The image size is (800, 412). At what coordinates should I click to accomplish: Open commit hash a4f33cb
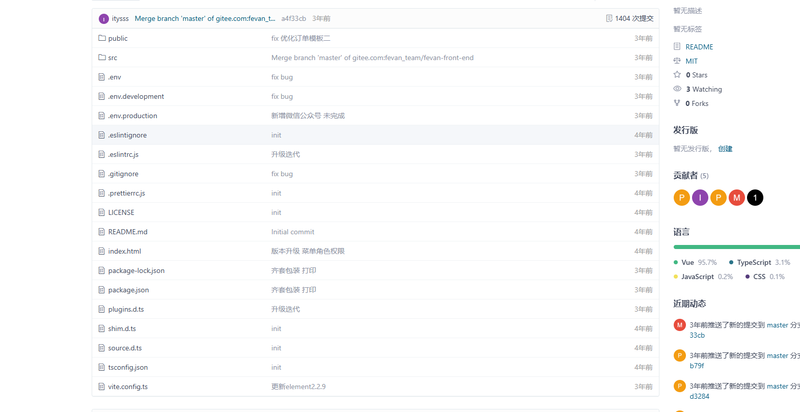pyautogui.click(x=294, y=18)
